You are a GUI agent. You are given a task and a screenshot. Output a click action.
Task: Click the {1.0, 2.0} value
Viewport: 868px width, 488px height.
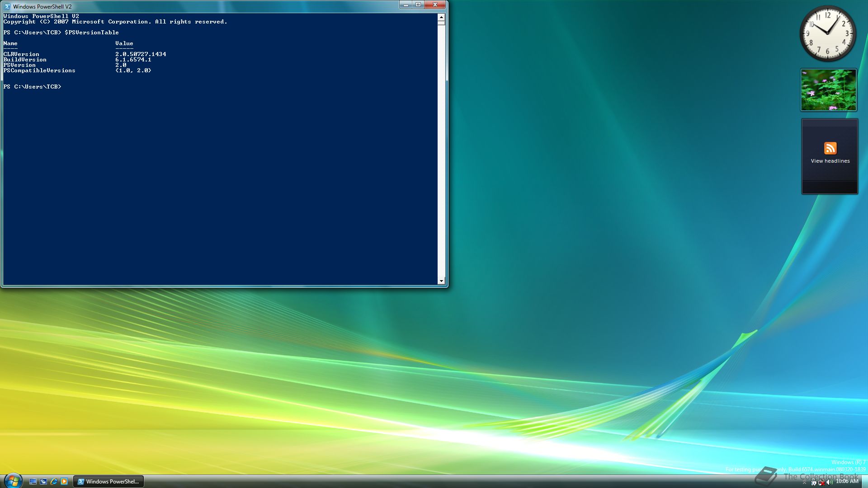pyautogui.click(x=133, y=70)
